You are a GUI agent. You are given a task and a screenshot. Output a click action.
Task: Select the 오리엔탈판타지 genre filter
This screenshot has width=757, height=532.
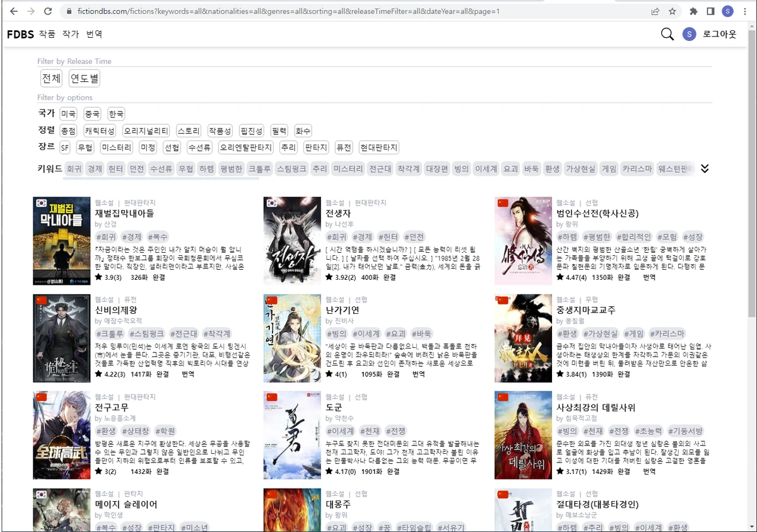pos(246,148)
